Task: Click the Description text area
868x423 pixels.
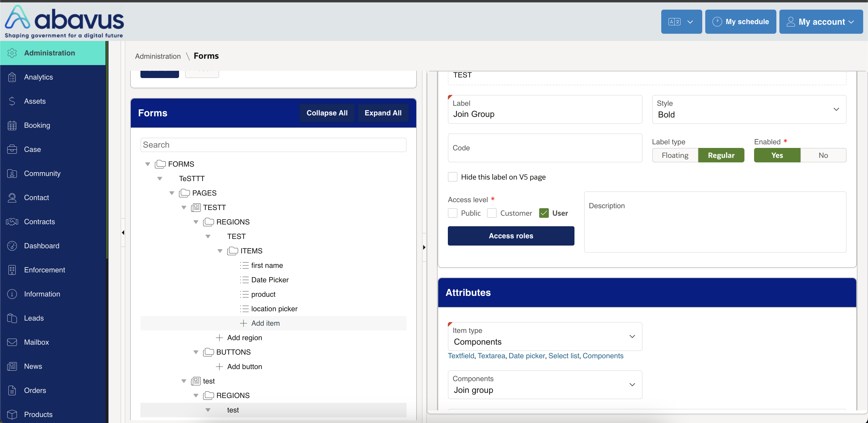Action: pos(715,222)
